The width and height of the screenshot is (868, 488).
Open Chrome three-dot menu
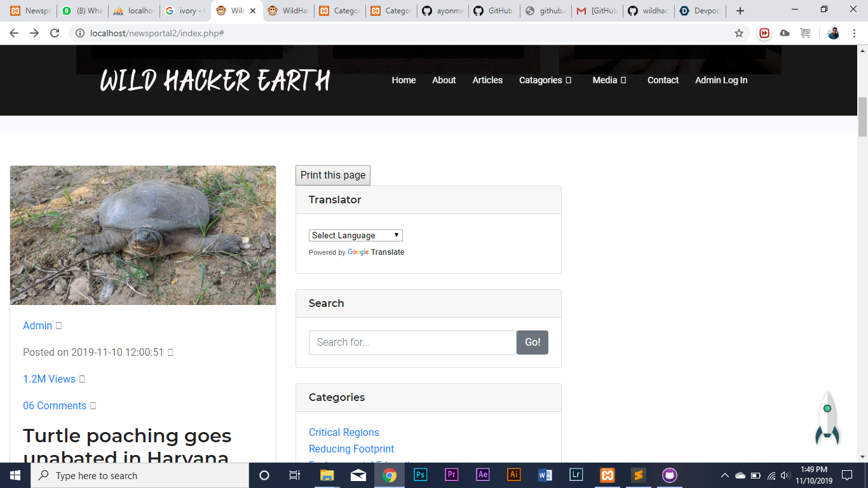click(854, 33)
